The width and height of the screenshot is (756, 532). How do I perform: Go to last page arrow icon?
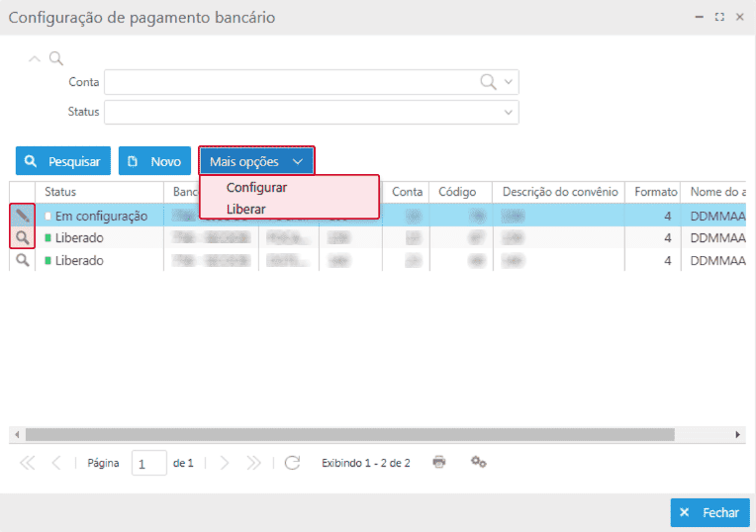[x=254, y=463]
